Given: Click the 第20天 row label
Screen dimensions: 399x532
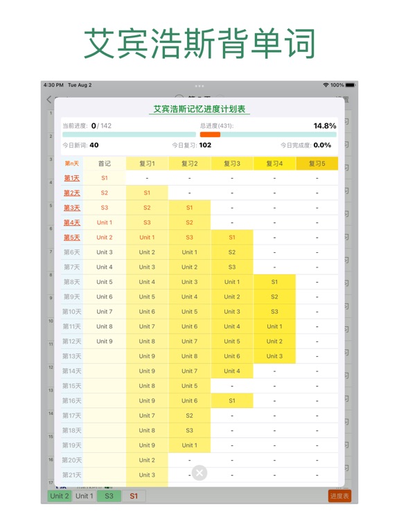Looking at the screenshot, I should coord(72,460).
